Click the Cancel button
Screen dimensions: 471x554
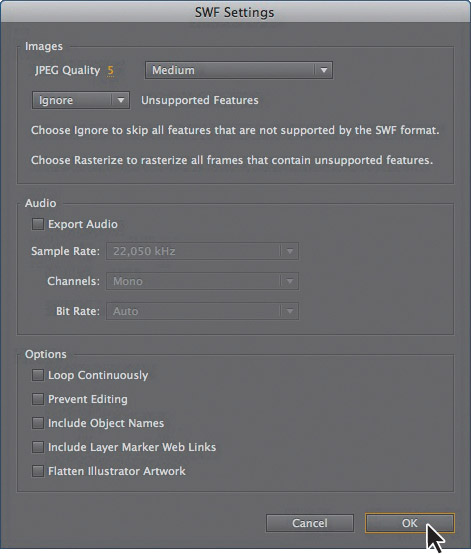(x=310, y=523)
